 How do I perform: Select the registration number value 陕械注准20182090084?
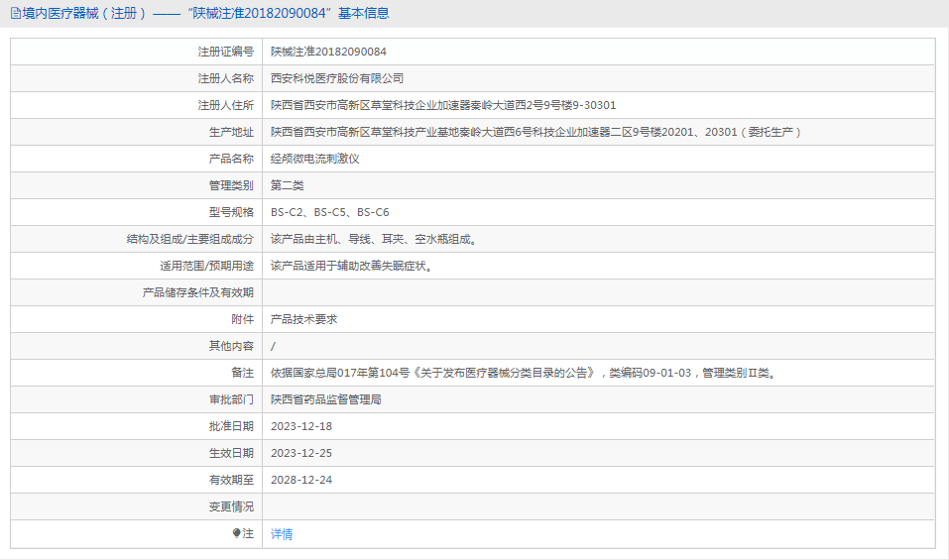(328, 52)
